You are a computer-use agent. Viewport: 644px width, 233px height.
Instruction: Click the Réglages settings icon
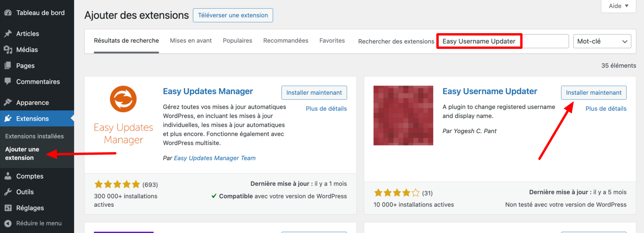coord(8,208)
